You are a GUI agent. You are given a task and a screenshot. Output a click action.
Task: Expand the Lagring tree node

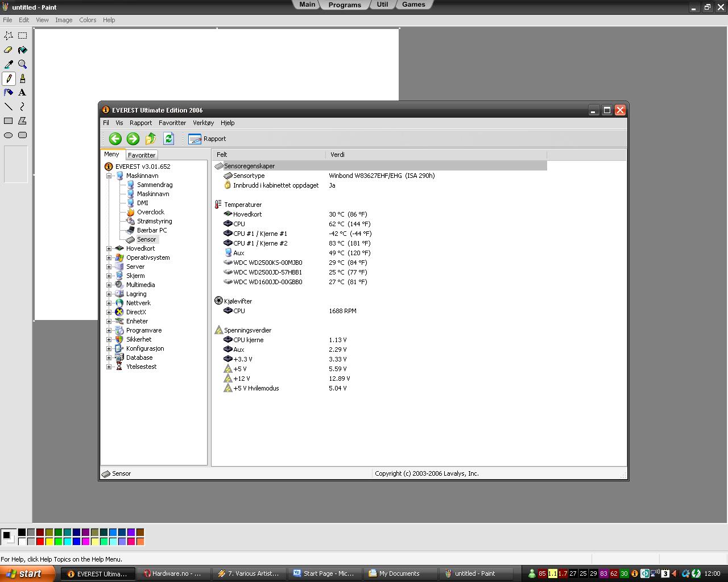click(109, 294)
